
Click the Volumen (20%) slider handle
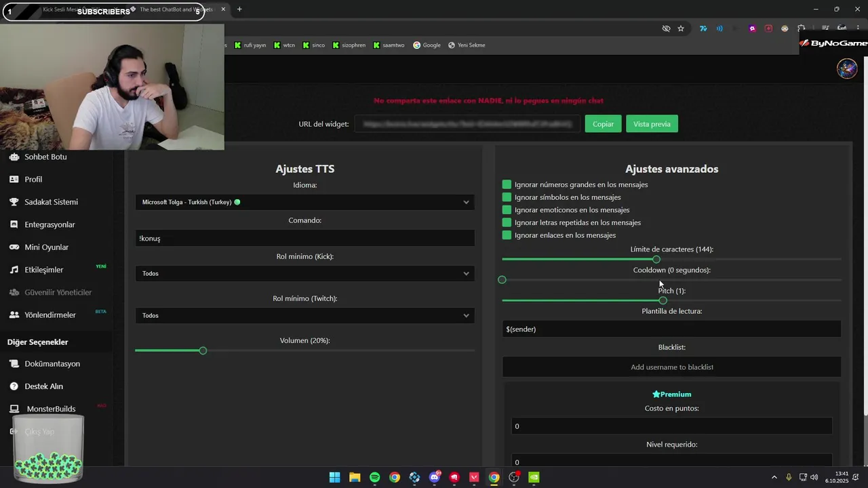203,350
